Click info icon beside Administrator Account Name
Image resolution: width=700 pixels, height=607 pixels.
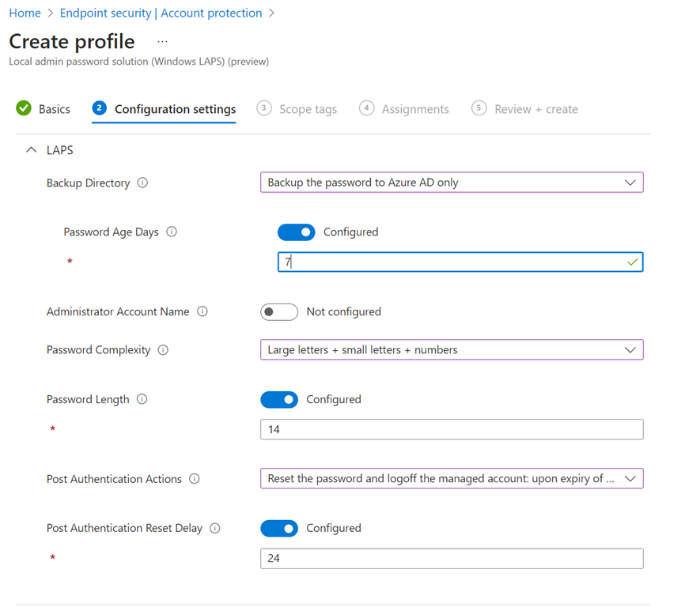[202, 311]
